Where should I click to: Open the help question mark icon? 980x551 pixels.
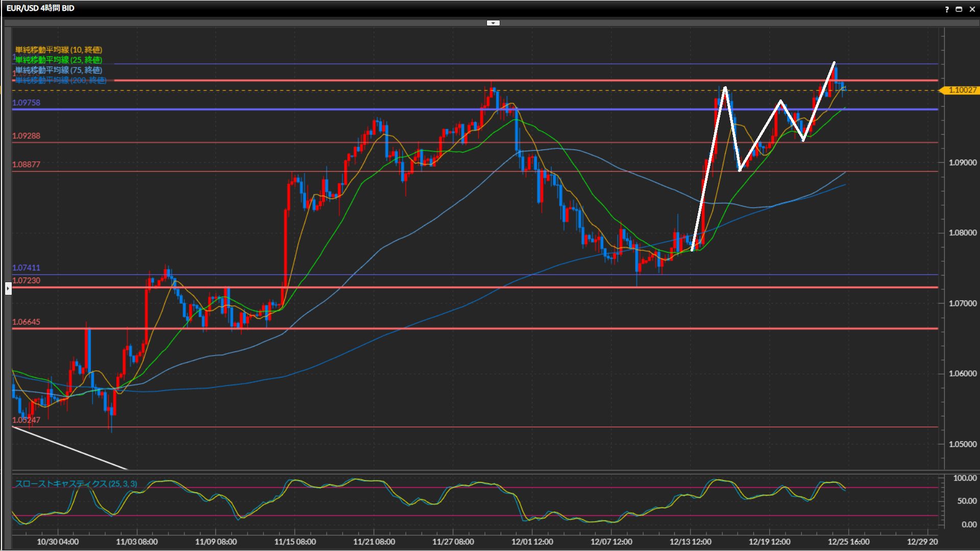click(947, 9)
